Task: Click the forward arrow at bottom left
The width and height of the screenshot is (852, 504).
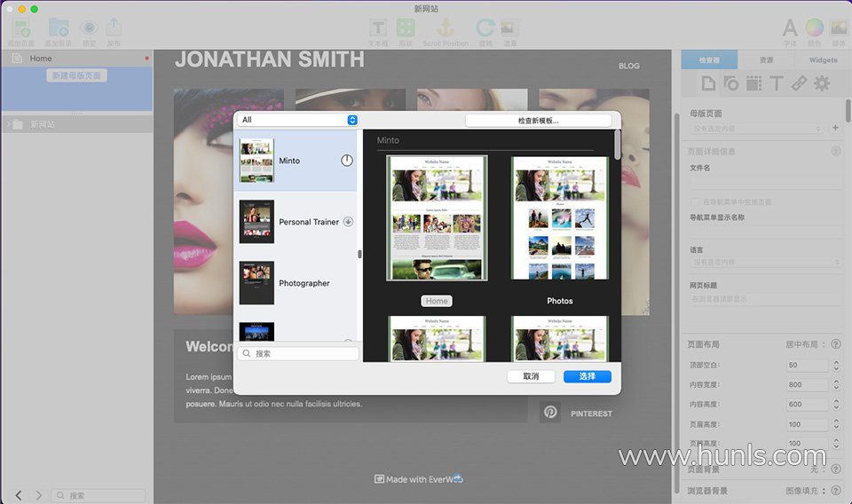Action: coord(38,495)
